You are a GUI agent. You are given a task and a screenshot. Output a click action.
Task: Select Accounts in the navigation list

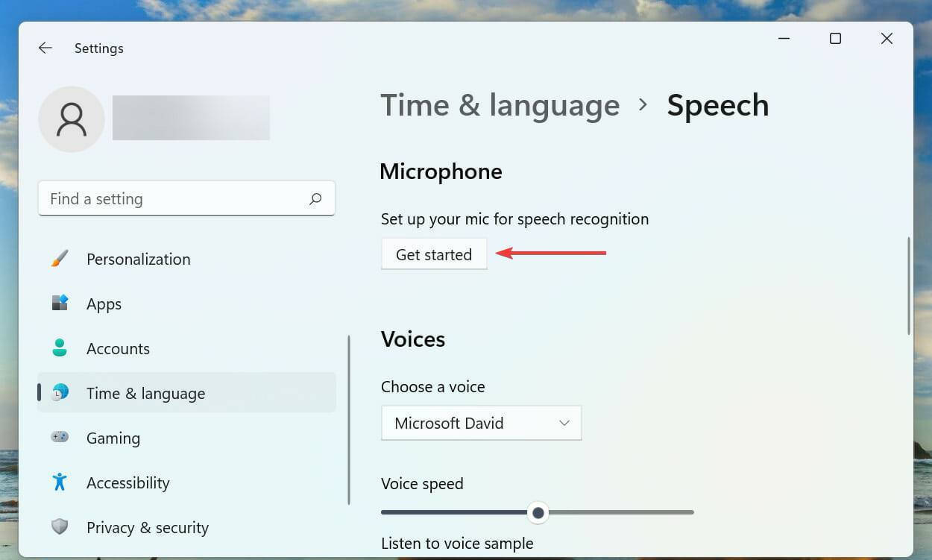pos(118,348)
